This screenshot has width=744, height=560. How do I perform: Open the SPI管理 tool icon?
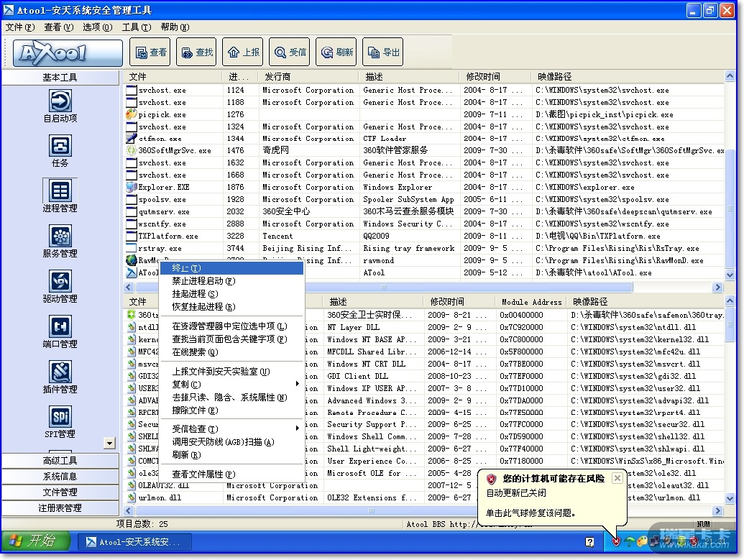click(x=60, y=417)
